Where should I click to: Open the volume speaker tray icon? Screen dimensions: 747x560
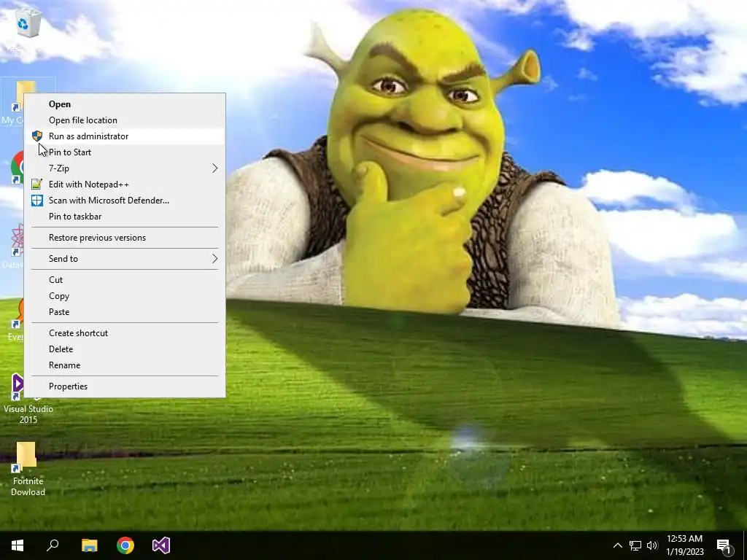pyautogui.click(x=652, y=545)
